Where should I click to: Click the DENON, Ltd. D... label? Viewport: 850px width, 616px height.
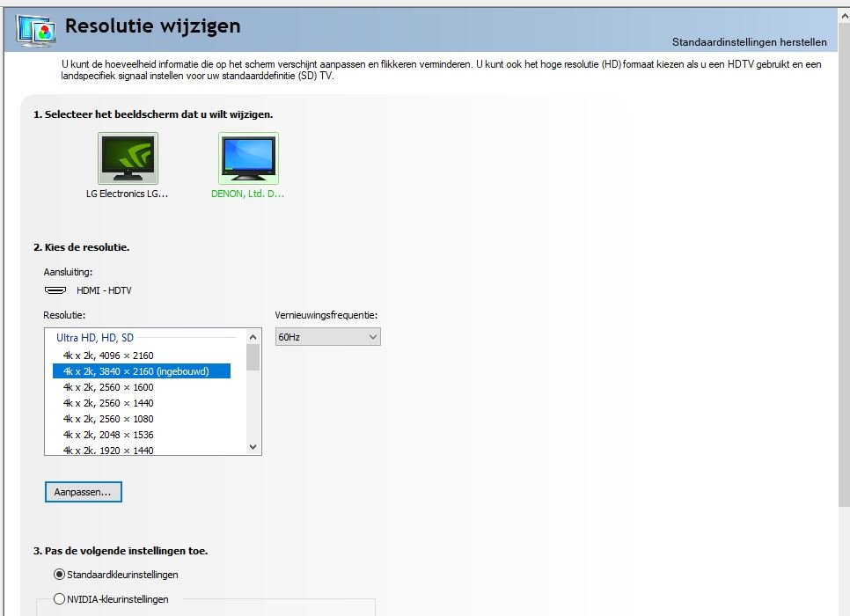point(248,194)
